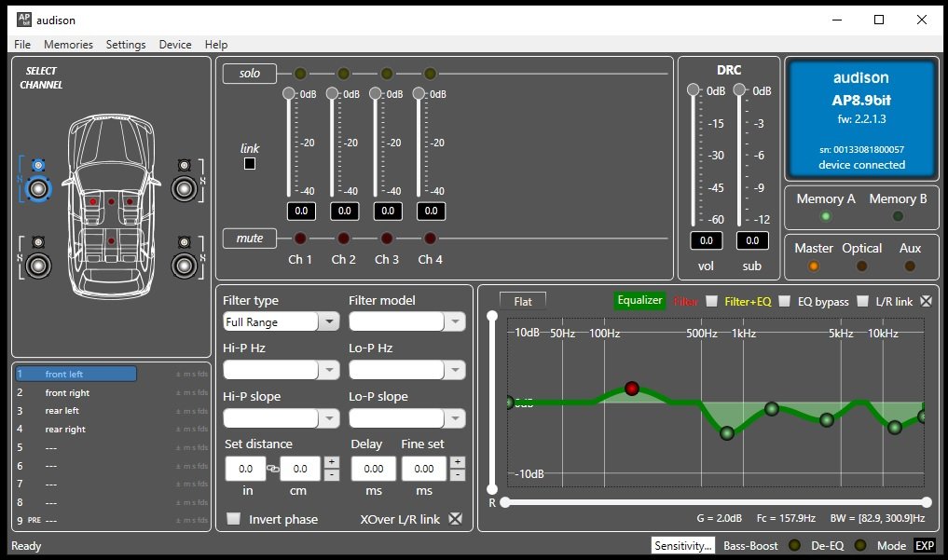
Task: Toggle the EXP mode indicator
Action: point(925,545)
